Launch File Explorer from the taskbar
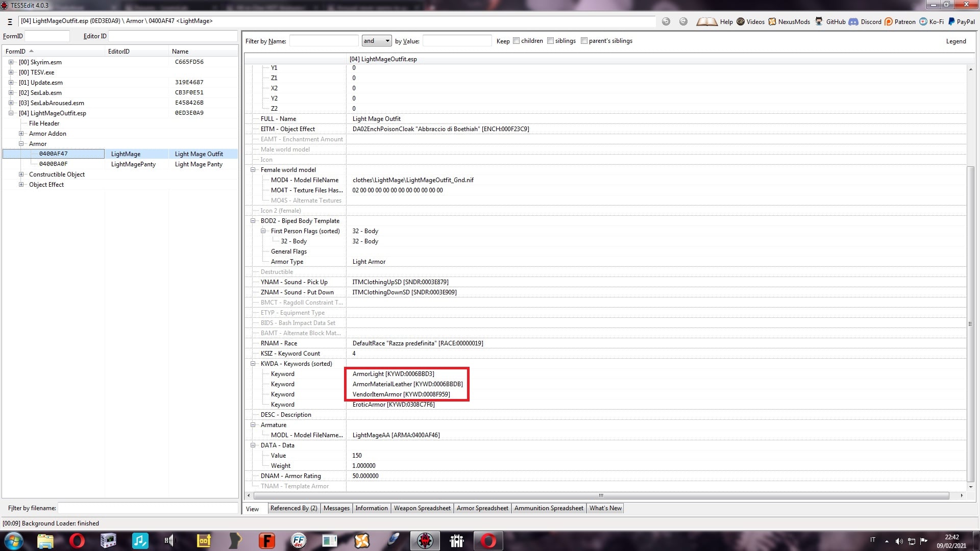Image resolution: width=980 pixels, height=551 pixels. pos(45,541)
